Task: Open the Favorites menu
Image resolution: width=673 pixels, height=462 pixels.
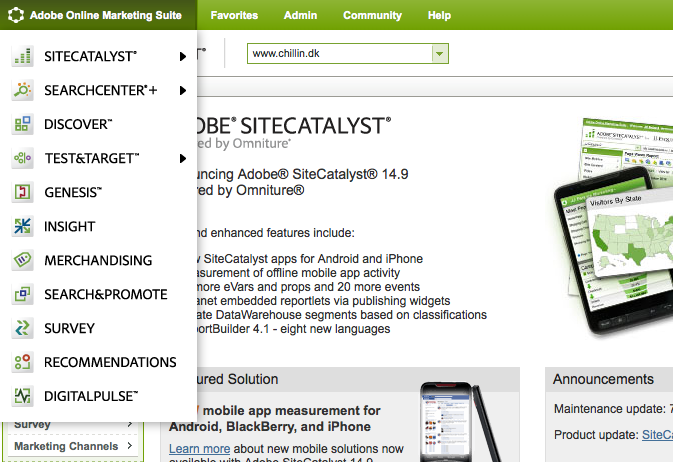Action: pos(234,15)
